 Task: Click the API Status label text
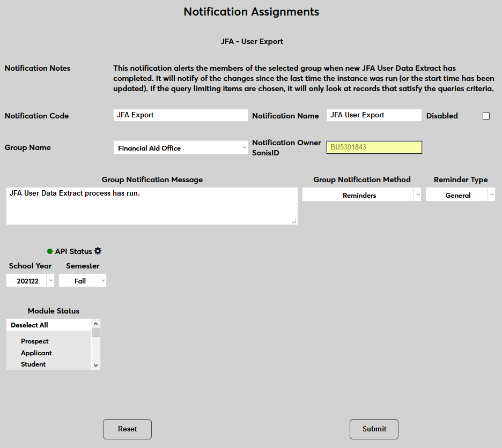[73, 251]
